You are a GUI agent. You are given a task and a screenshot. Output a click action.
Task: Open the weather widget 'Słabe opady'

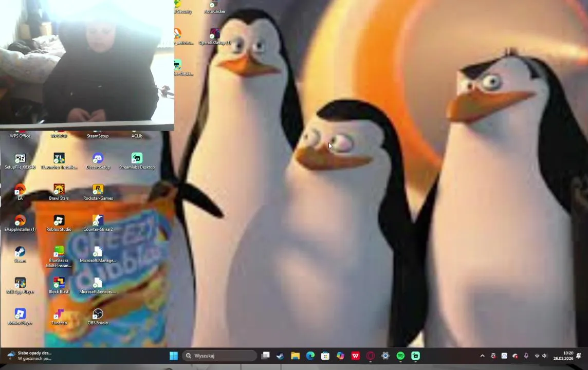tap(29, 356)
